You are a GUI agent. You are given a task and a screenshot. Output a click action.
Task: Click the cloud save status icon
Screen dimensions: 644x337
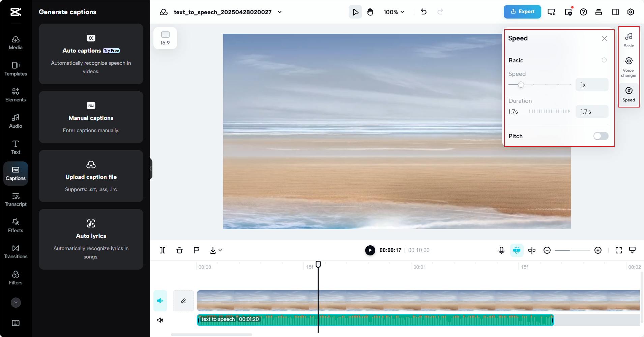point(164,12)
